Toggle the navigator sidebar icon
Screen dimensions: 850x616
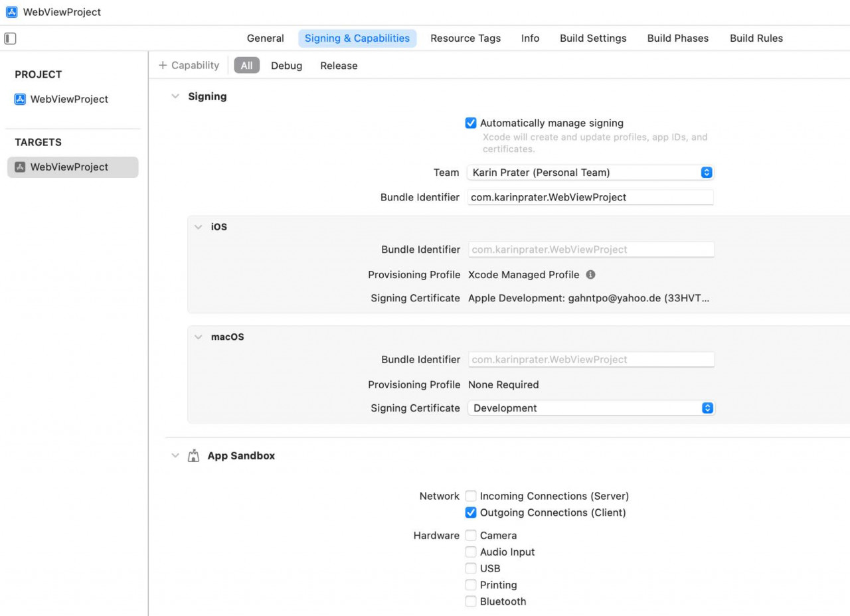coord(10,38)
